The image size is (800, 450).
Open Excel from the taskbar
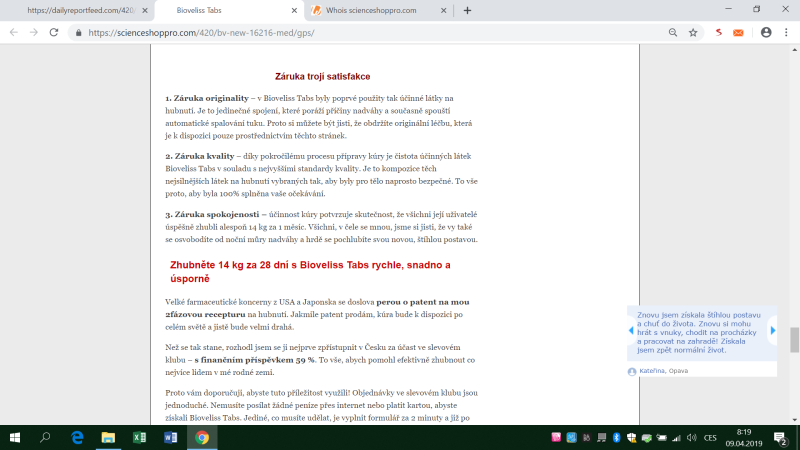pos(139,437)
